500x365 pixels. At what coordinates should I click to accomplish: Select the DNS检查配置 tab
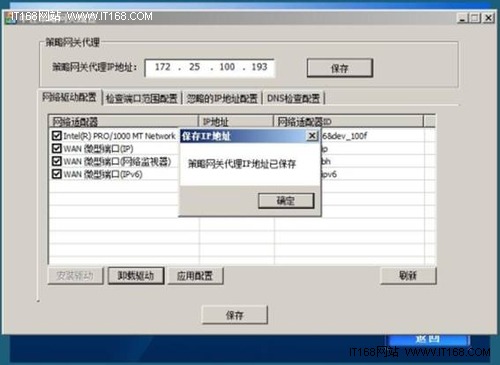click(294, 98)
